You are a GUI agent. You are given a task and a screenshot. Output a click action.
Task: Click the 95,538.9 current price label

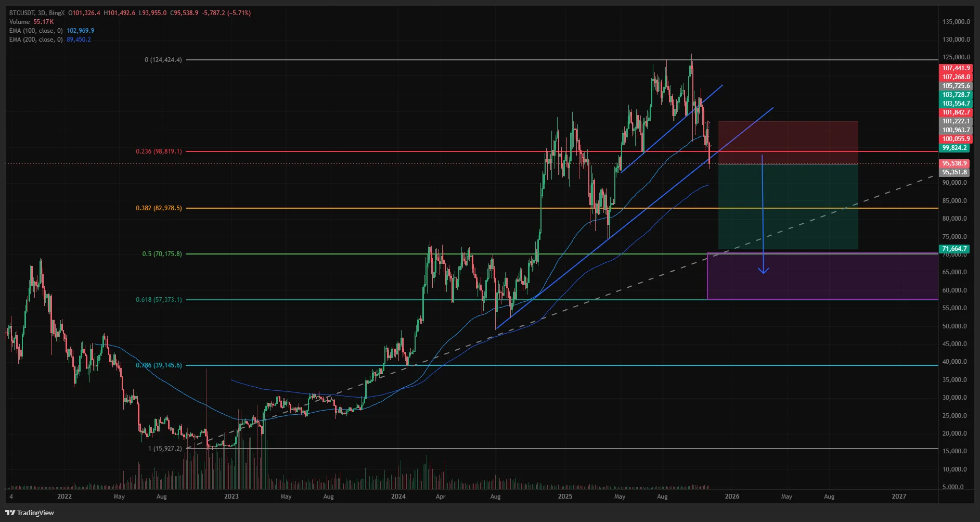tap(955, 163)
